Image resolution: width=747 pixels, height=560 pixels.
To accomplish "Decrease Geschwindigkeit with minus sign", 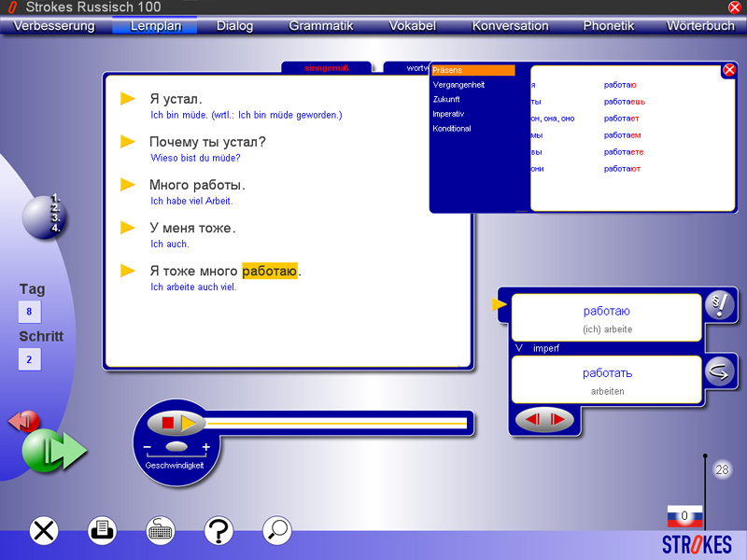I will (147, 447).
